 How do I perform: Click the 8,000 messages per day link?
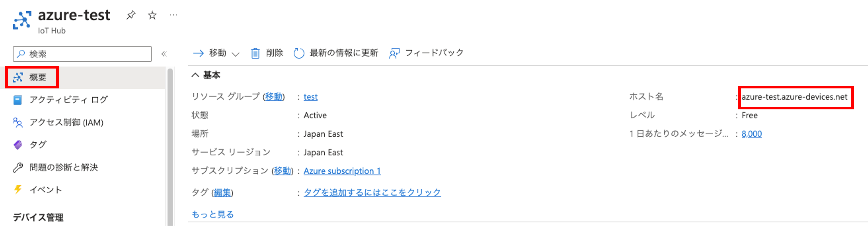(751, 134)
